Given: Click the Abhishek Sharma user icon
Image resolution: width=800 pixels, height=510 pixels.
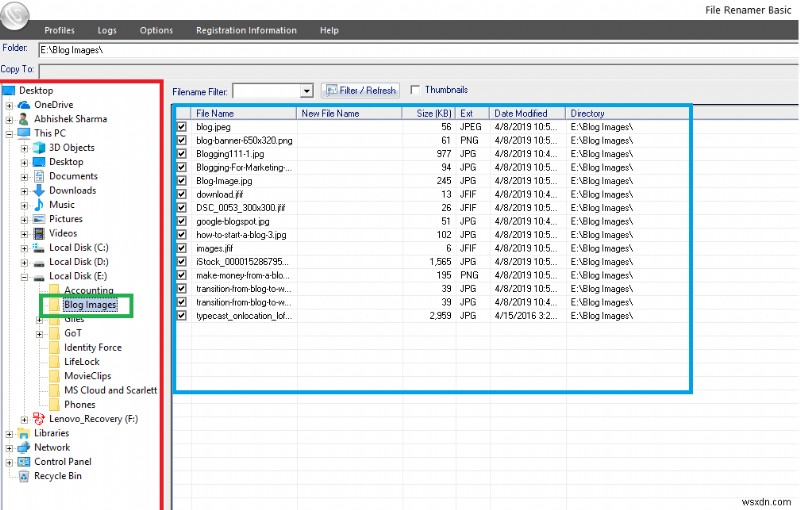Looking at the screenshot, I should 23,119.
